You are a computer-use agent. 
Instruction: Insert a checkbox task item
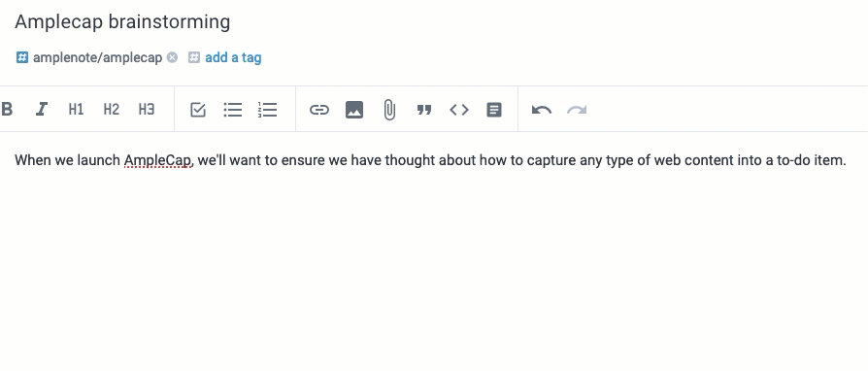click(198, 110)
